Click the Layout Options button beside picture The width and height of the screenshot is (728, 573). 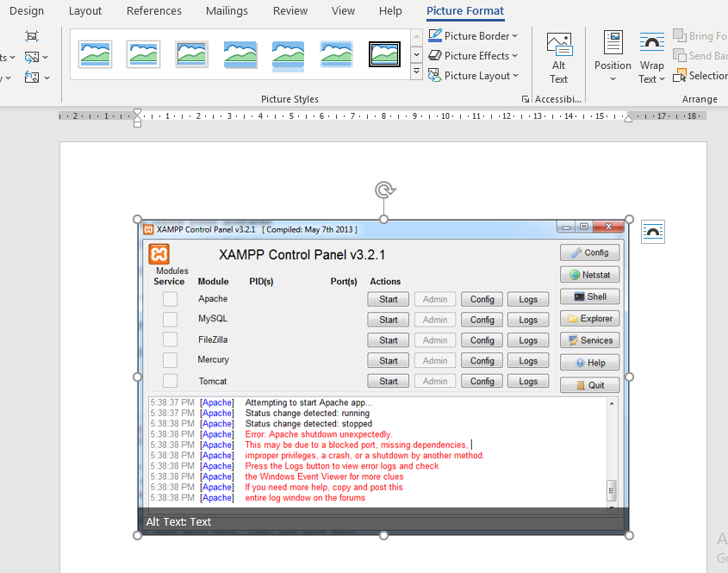tap(653, 232)
